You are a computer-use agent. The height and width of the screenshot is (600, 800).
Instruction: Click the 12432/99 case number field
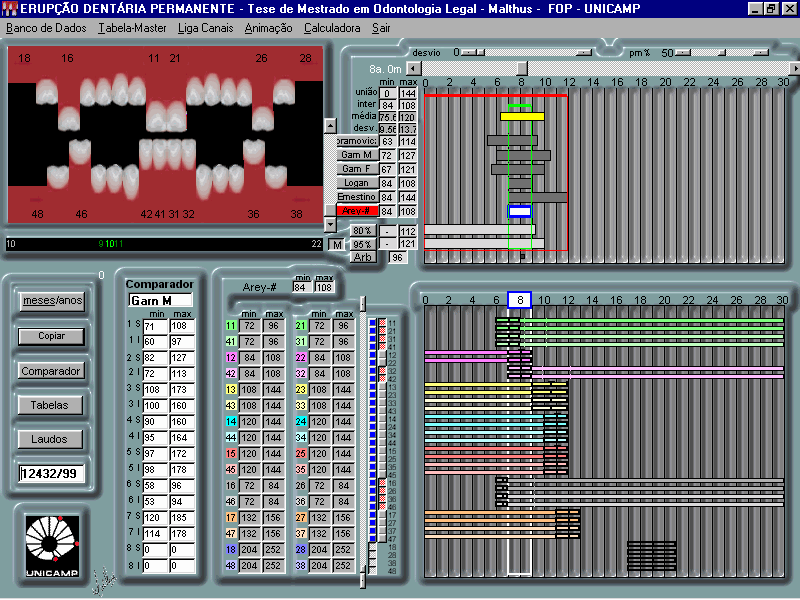coord(51,473)
